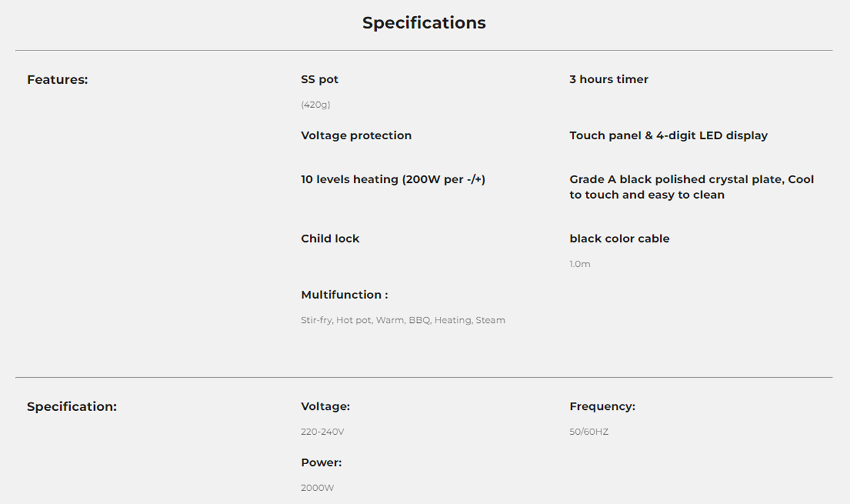Click the Specifications page heading
850x504 pixels.
coord(424,23)
